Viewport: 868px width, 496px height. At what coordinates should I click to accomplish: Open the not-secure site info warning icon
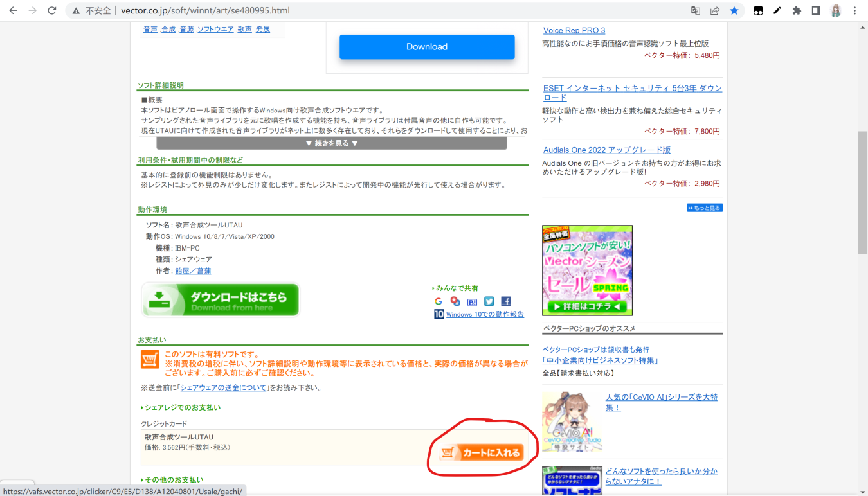tap(77, 11)
